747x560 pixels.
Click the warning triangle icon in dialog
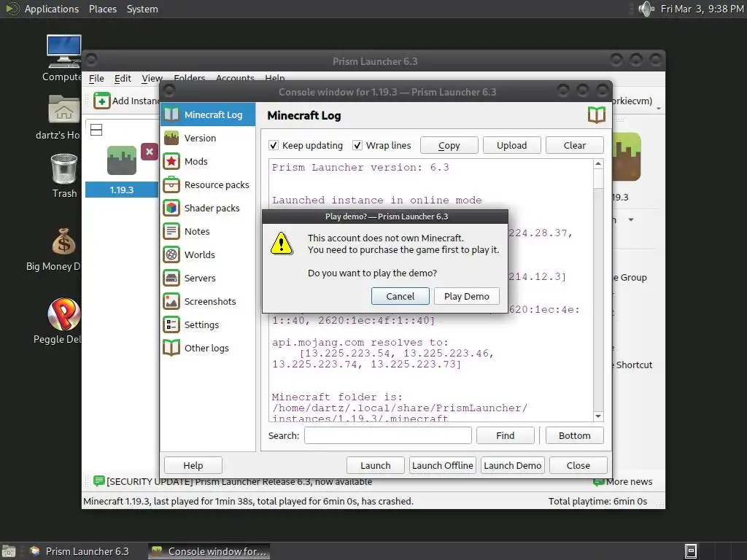tap(282, 244)
